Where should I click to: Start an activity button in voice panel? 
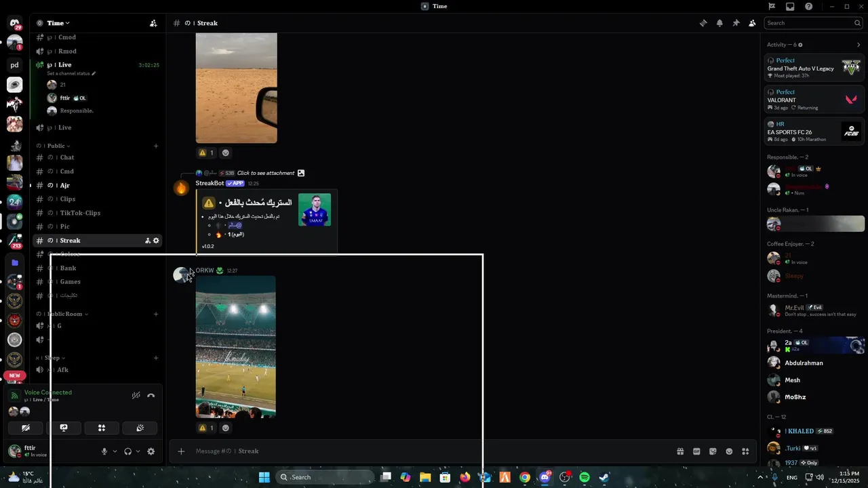click(x=102, y=428)
